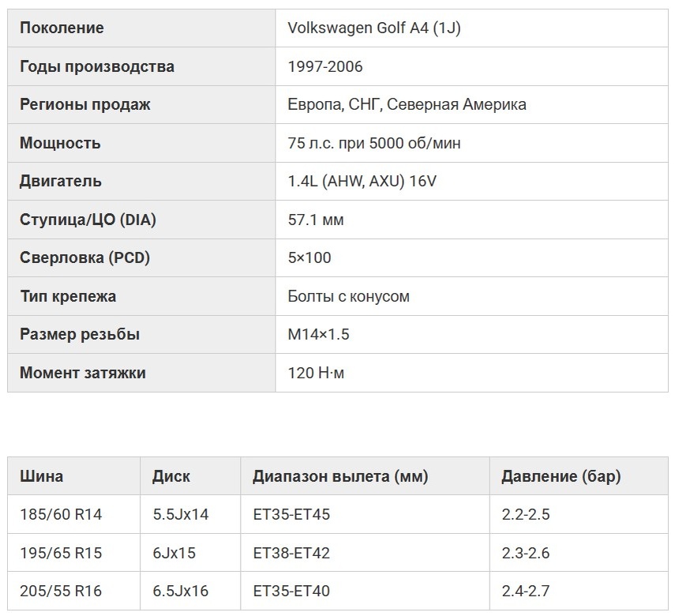Click the Шина column header
675x616 pixels.
[42, 476]
